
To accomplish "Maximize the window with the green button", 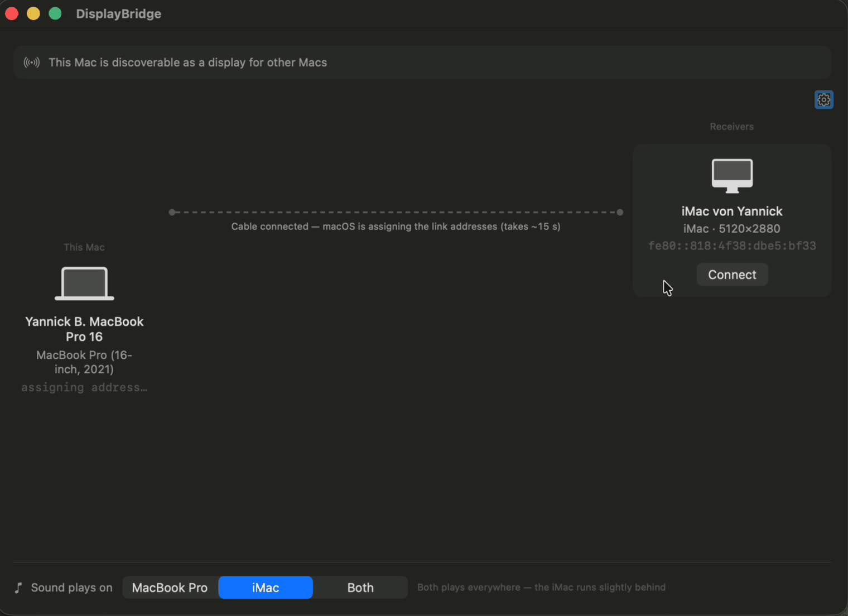I will click(55, 13).
